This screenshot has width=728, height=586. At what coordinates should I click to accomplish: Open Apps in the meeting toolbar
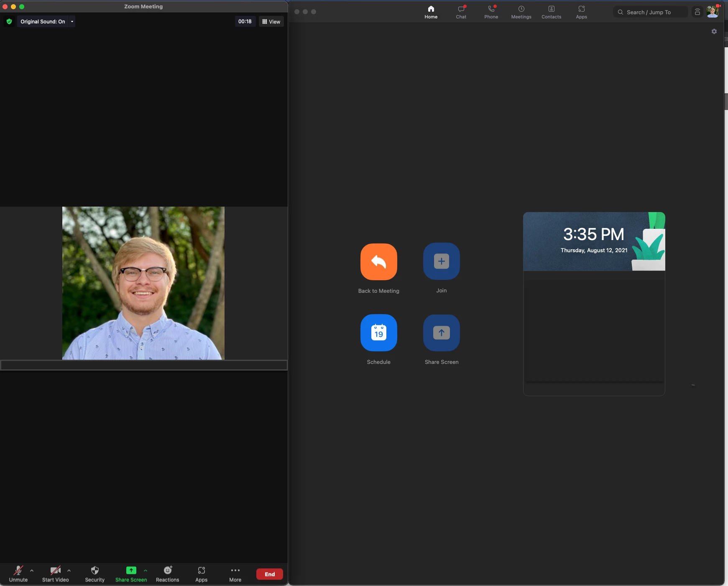pyautogui.click(x=202, y=574)
